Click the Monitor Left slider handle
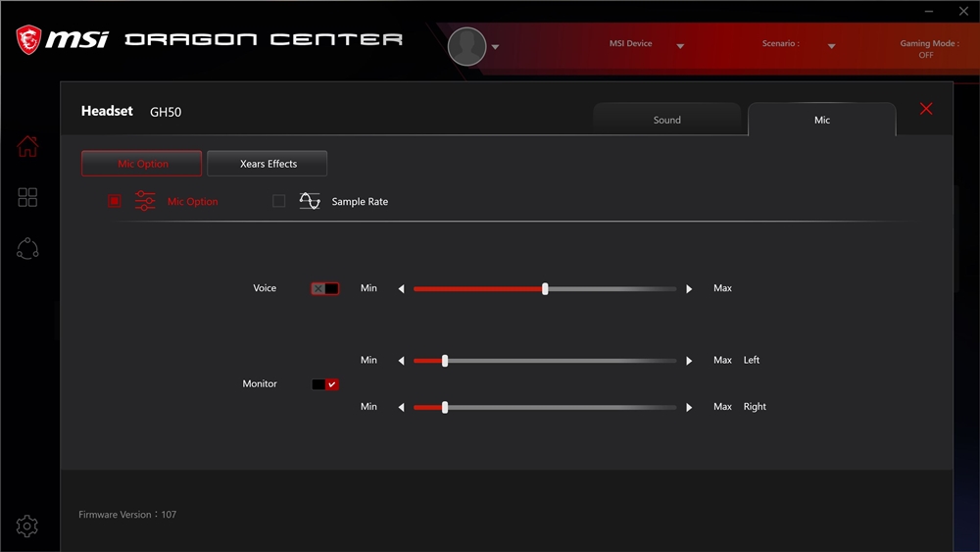 pos(445,361)
